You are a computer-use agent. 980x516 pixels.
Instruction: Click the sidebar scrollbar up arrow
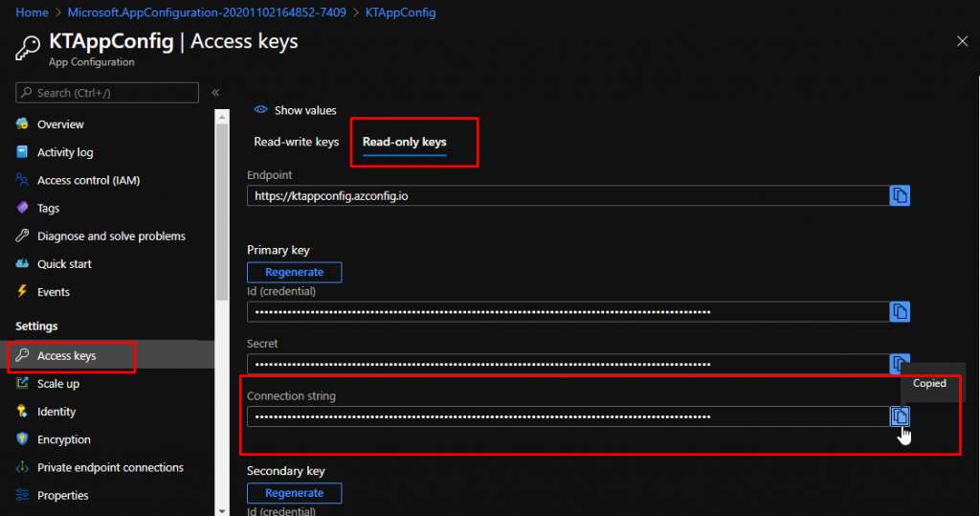pos(222,117)
